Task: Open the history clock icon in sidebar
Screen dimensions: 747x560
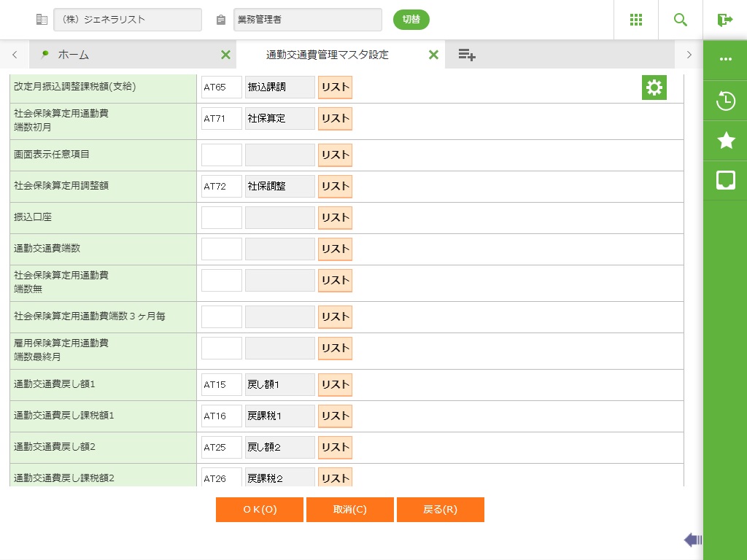Action: tap(725, 101)
